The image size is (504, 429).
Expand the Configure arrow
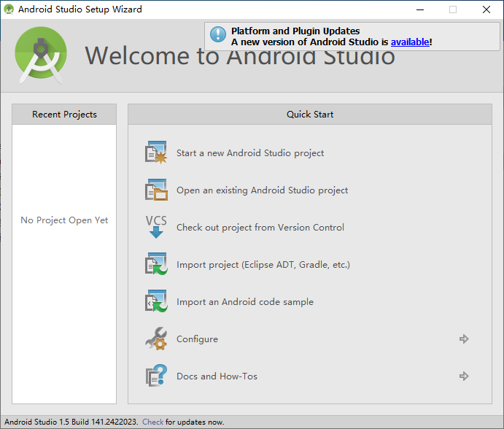(464, 339)
